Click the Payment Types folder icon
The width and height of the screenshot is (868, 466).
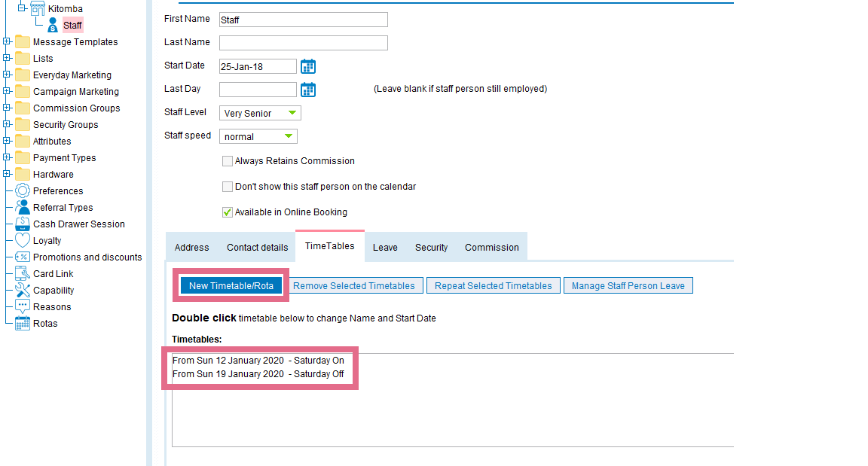pyautogui.click(x=23, y=158)
